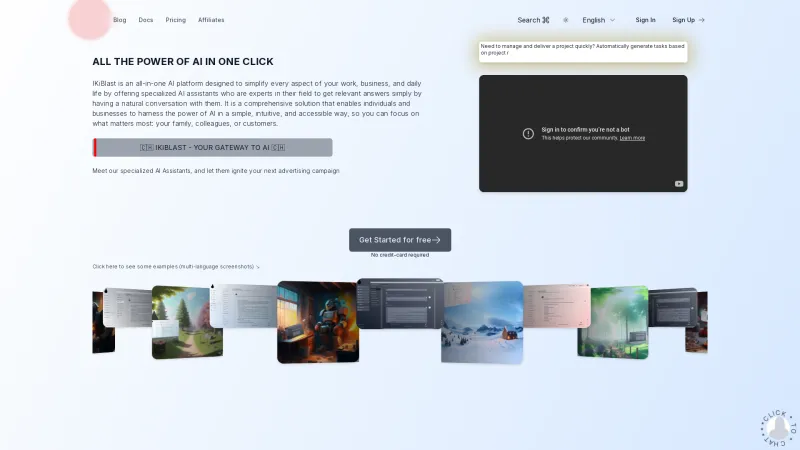Screen dimensions: 800x450
Task: Click the YouTube icon in video player
Action: pyautogui.click(x=679, y=184)
